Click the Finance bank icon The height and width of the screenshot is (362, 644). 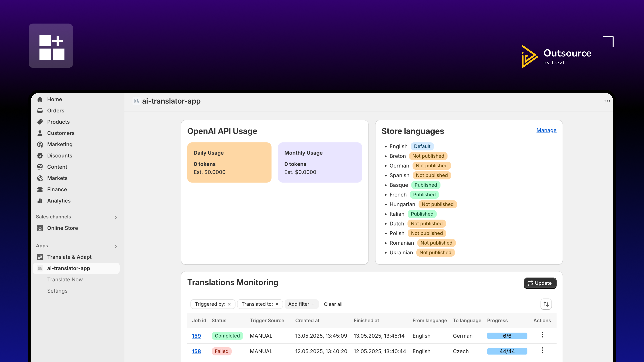tap(40, 189)
